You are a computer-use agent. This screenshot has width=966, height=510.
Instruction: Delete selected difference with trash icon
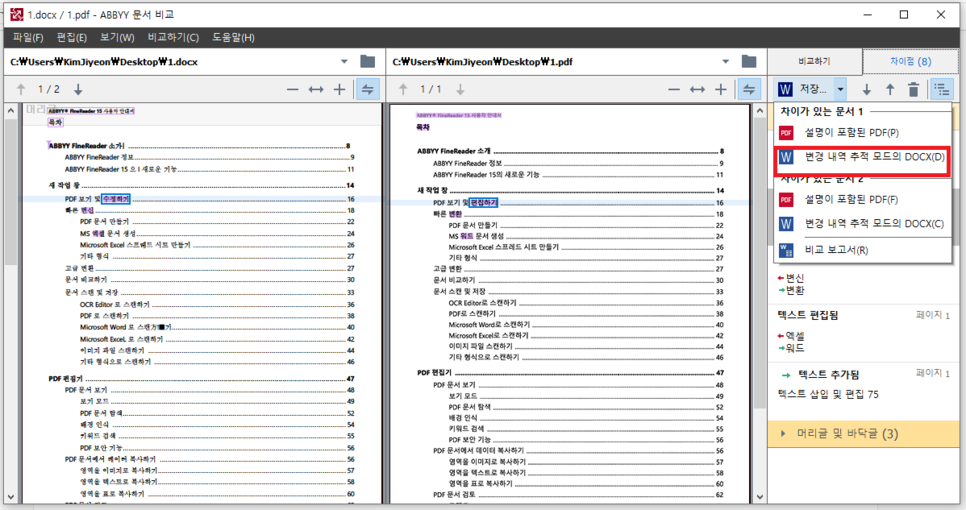(914, 89)
